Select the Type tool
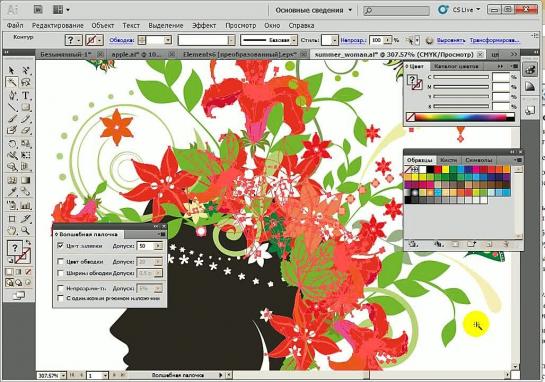Image resolution: width=545 pixels, height=382 pixels. pyautogui.click(x=25, y=95)
